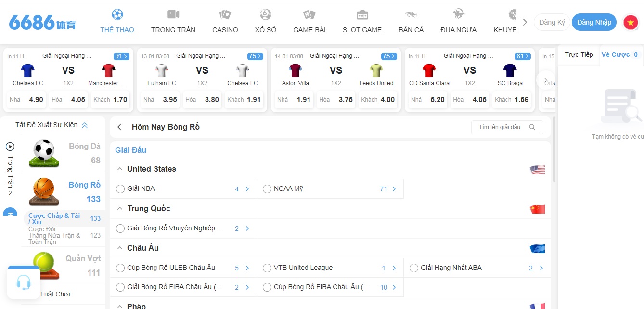Bet Hòa 3.75 on Aston Villa match
This screenshot has width=644, height=309.
pyautogui.click(x=336, y=100)
